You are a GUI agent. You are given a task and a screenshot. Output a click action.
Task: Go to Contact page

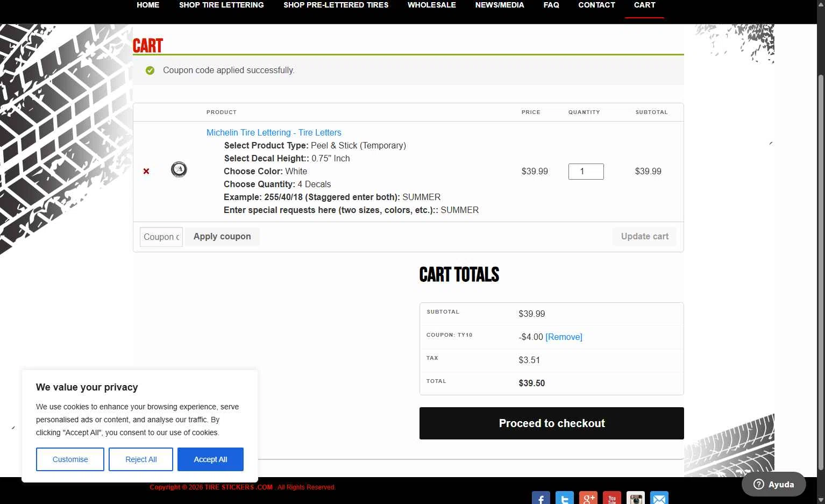point(596,5)
